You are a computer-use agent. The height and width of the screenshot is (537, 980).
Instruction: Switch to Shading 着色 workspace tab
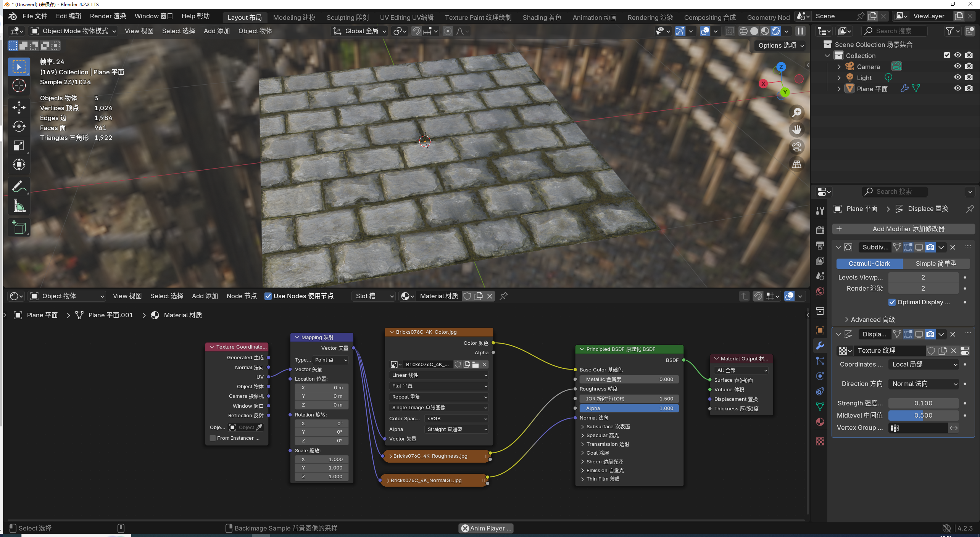[x=542, y=18]
